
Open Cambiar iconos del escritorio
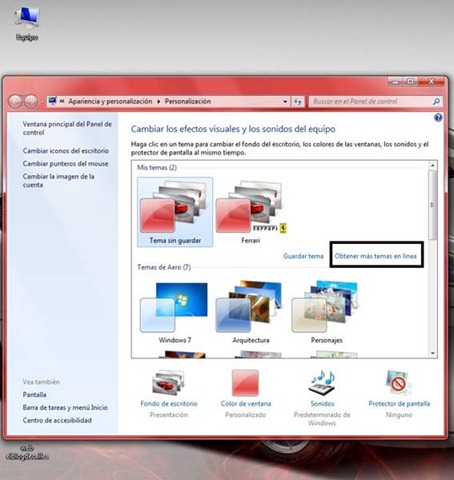click(x=66, y=151)
